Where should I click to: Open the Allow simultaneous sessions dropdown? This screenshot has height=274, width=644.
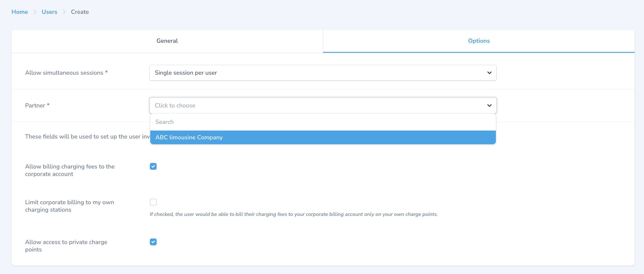click(x=322, y=73)
